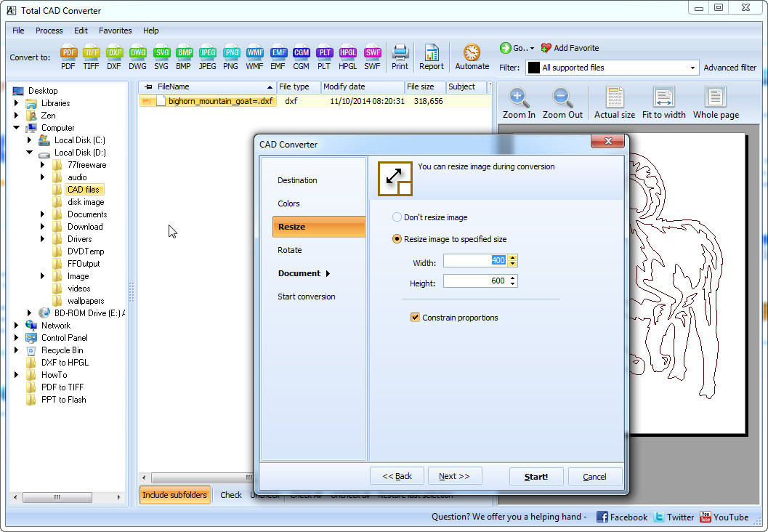Viewport: 768px width, 532px height.
Task: Go to Rotate wizard step
Action: click(x=289, y=250)
